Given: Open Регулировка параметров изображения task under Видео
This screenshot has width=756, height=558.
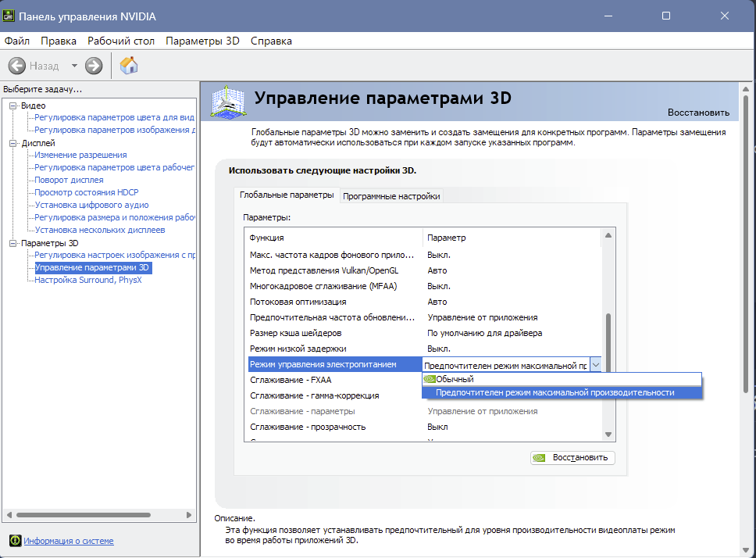Looking at the screenshot, I should 115,130.
